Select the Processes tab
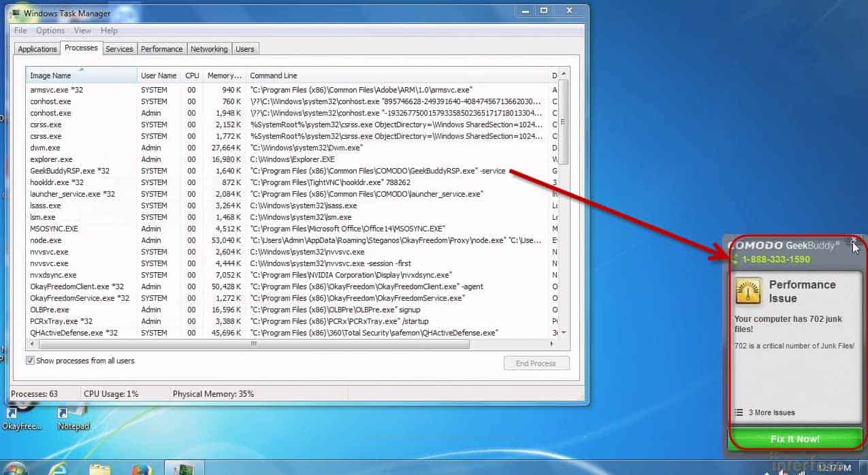Viewport: 868px width, 475px height. coord(81,48)
